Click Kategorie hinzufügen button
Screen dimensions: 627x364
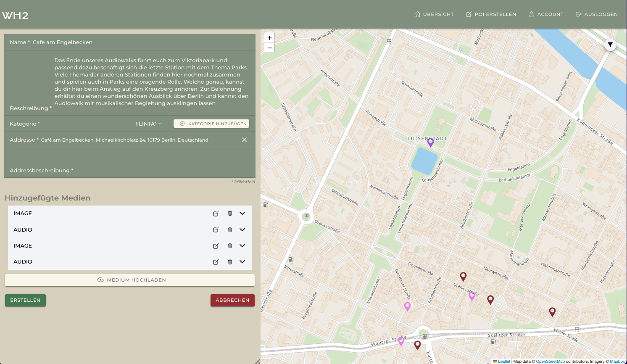(211, 124)
